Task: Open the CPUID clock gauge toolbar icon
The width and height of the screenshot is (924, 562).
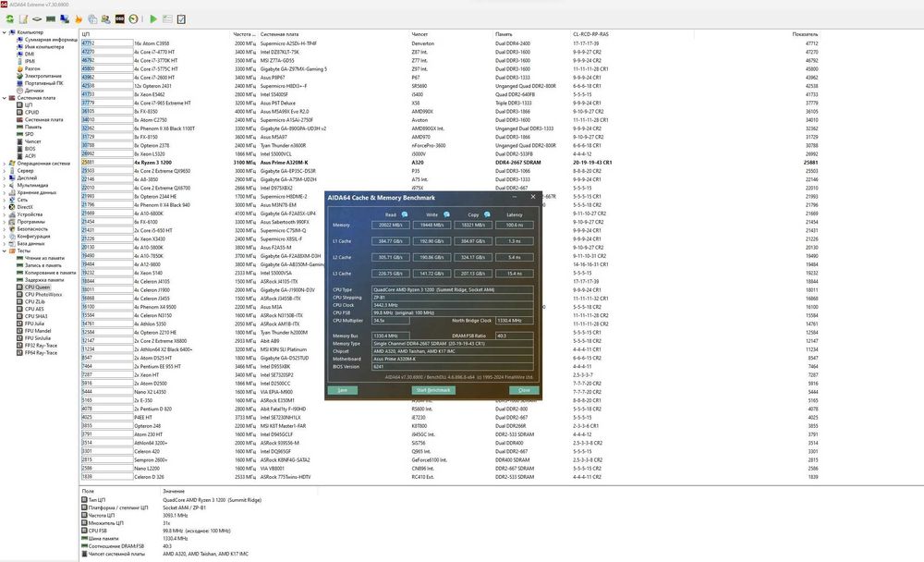Action: (x=134, y=19)
